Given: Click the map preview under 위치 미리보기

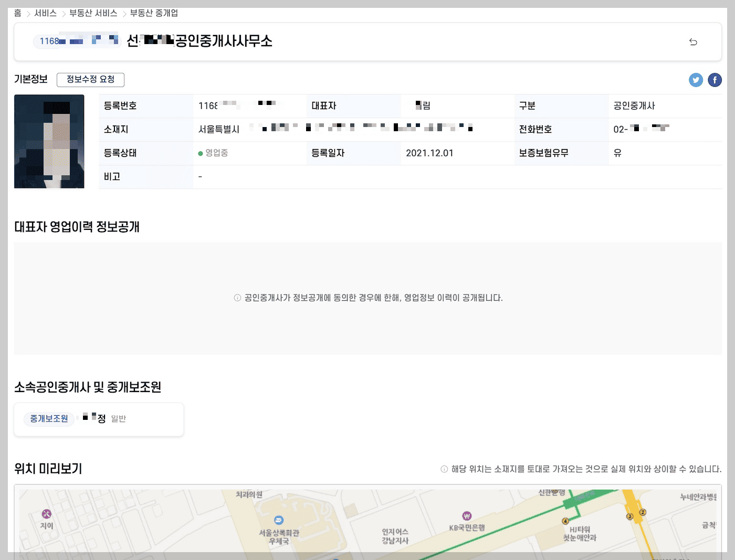Looking at the screenshot, I should (367, 522).
